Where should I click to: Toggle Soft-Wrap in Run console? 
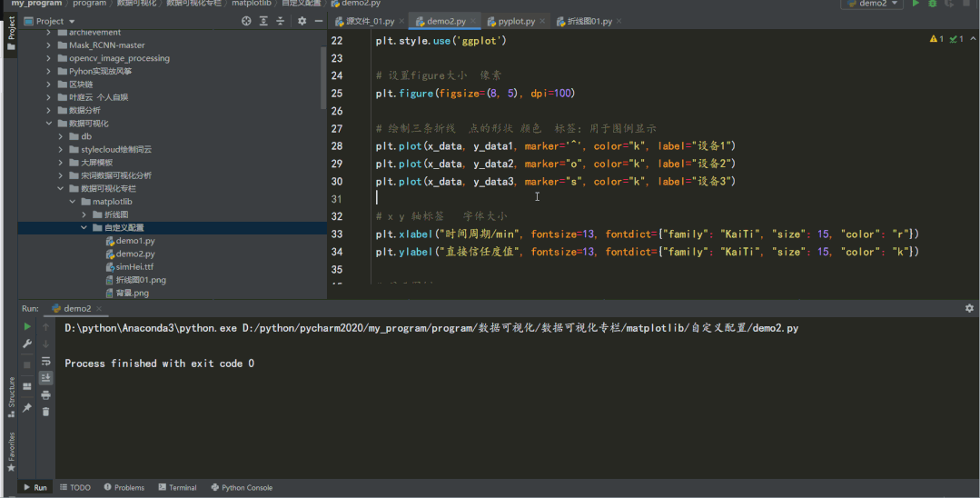[x=45, y=361]
